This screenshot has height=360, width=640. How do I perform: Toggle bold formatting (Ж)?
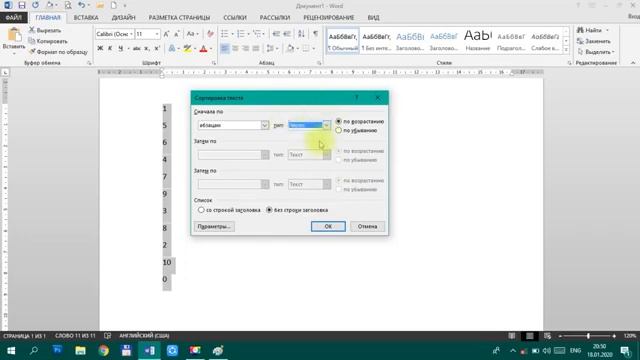click(100, 49)
